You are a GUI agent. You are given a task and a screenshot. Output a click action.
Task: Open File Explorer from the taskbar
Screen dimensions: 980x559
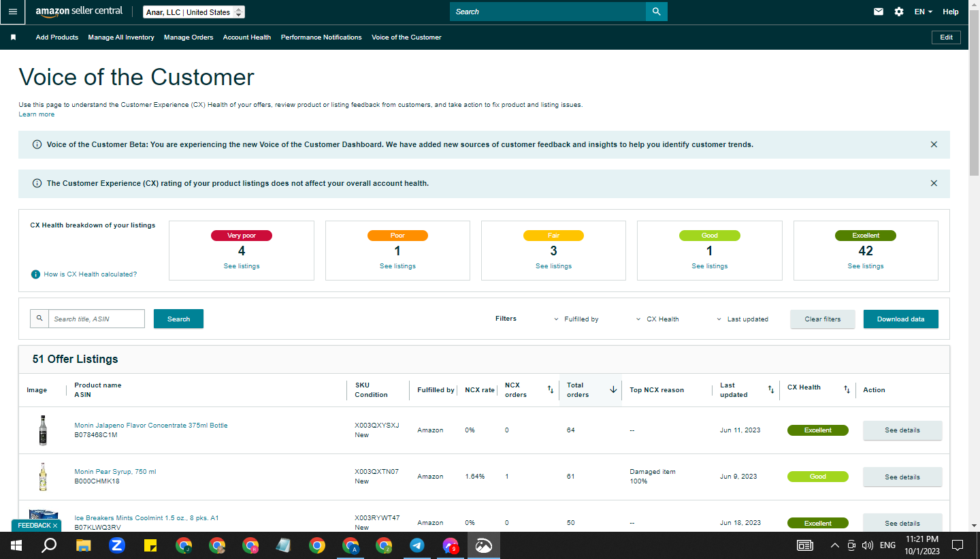click(83, 545)
